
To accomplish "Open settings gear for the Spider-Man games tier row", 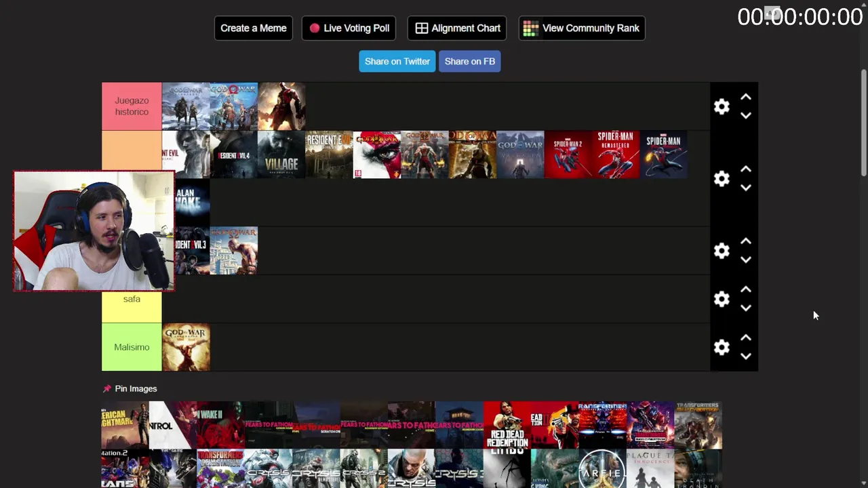I will [722, 178].
